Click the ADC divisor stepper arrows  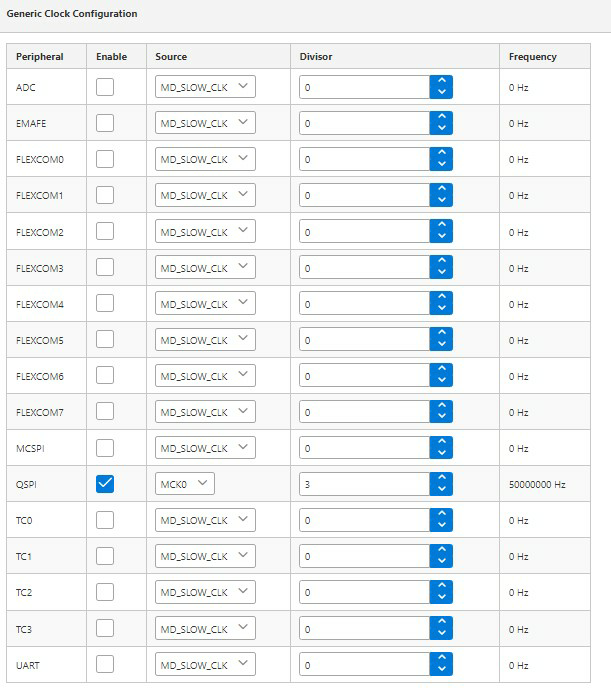tap(441, 87)
